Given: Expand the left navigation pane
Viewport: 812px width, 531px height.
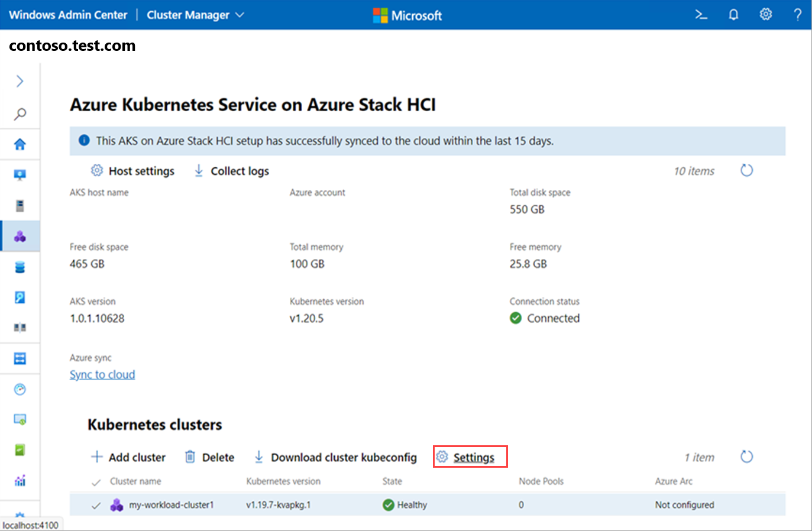Looking at the screenshot, I should tap(20, 81).
